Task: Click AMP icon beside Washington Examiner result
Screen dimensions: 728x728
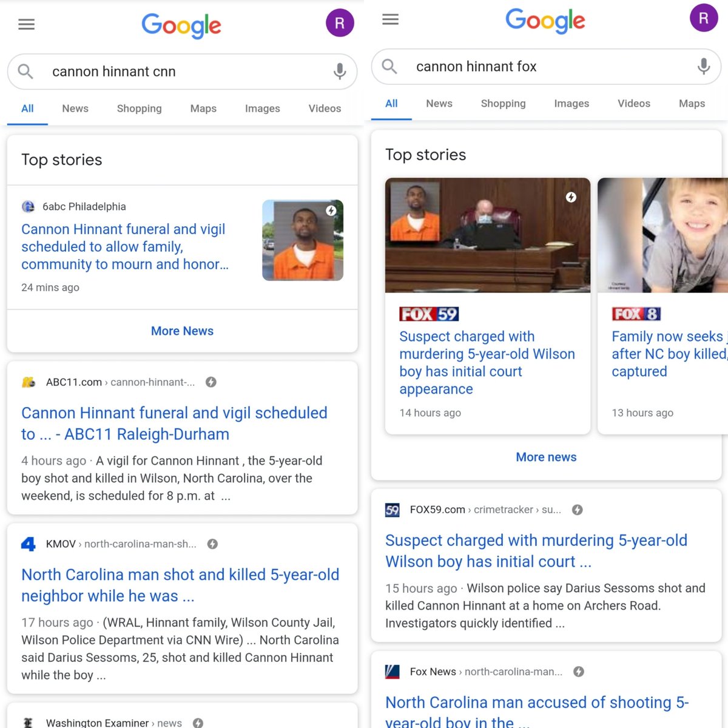Action: click(198, 723)
